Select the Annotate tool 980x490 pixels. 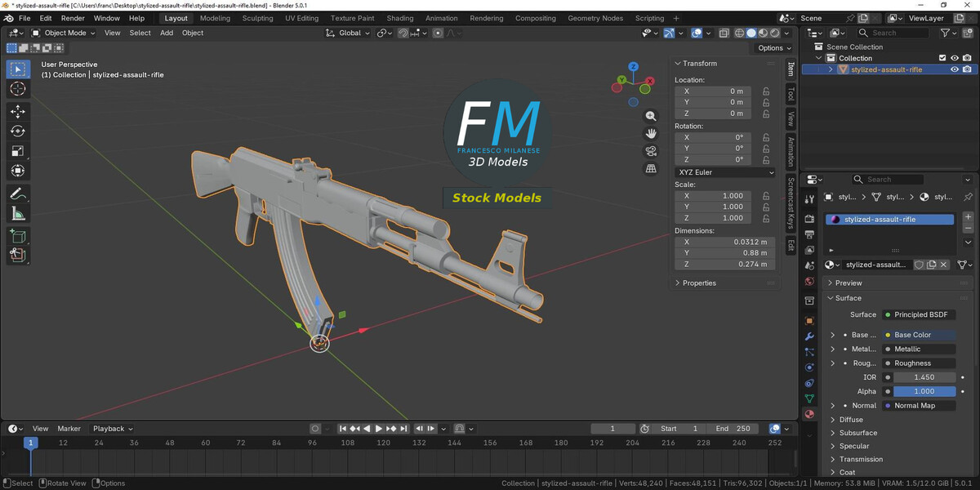[18, 194]
